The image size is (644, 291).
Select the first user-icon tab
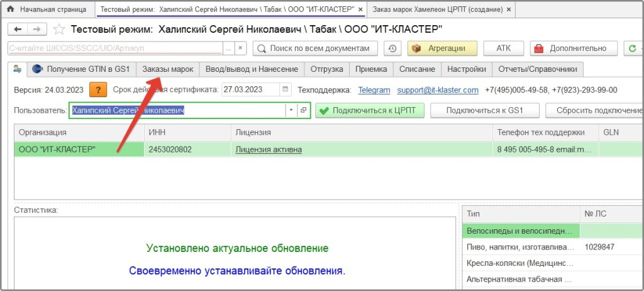coord(17,69)
